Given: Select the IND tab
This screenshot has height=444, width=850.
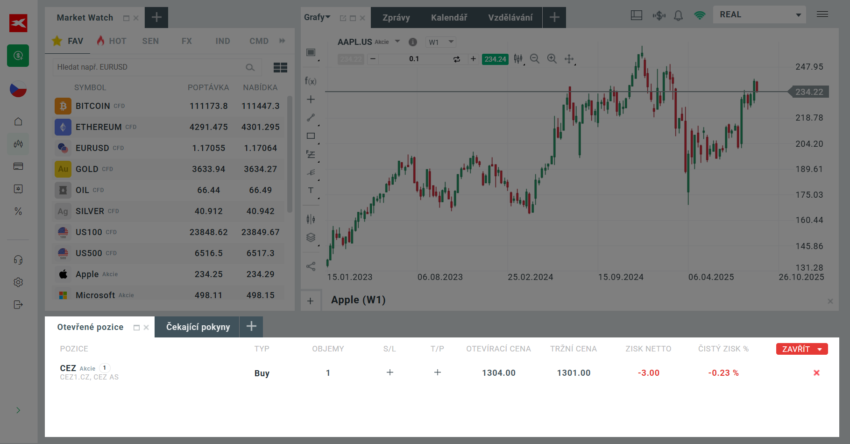Looking at the screenshot, I should click(222, 41).
